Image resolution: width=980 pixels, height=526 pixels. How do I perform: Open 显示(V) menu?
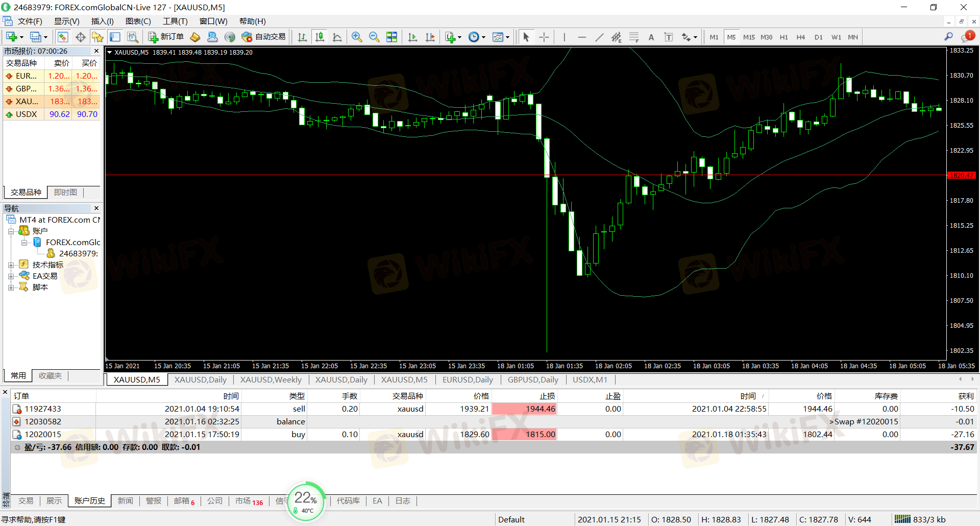click(66, 21)
